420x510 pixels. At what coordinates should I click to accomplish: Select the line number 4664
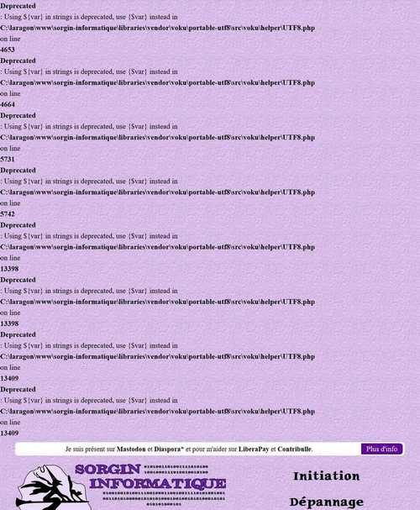pos(8,104)
